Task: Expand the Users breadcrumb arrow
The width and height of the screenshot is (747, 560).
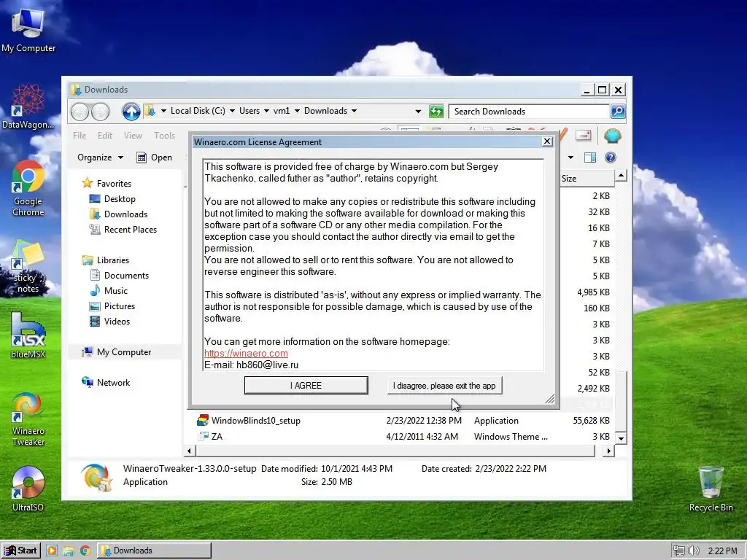Action: click(266, 111)
